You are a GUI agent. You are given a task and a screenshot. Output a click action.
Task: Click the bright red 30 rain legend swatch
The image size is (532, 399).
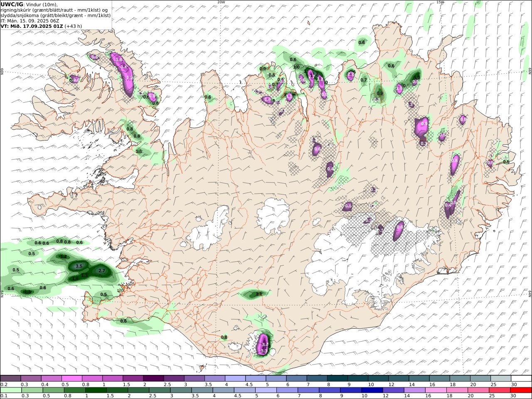520,390
